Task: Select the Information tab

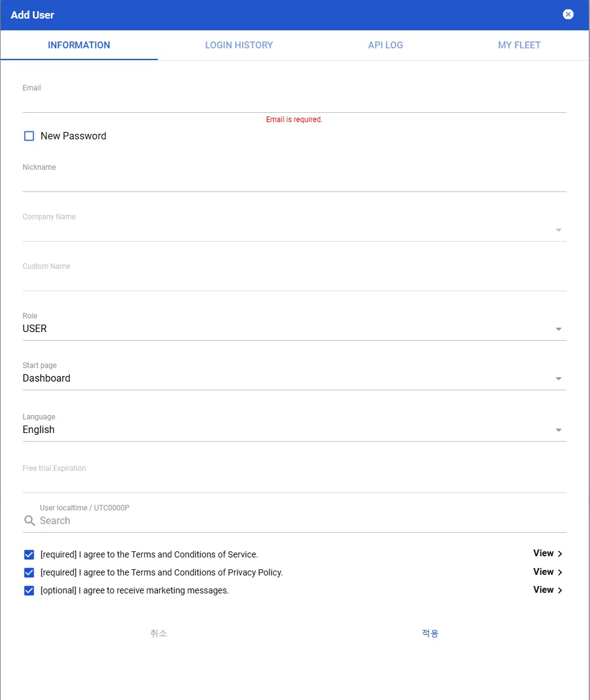Action: 79,45
